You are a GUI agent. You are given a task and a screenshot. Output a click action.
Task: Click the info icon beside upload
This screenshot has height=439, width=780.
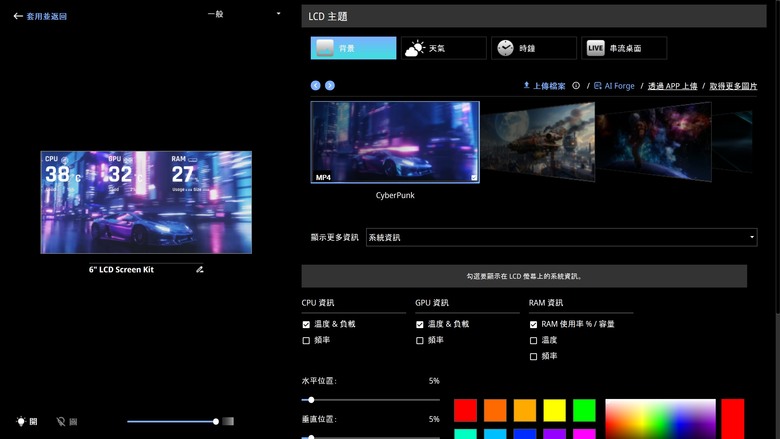[576, 86]
